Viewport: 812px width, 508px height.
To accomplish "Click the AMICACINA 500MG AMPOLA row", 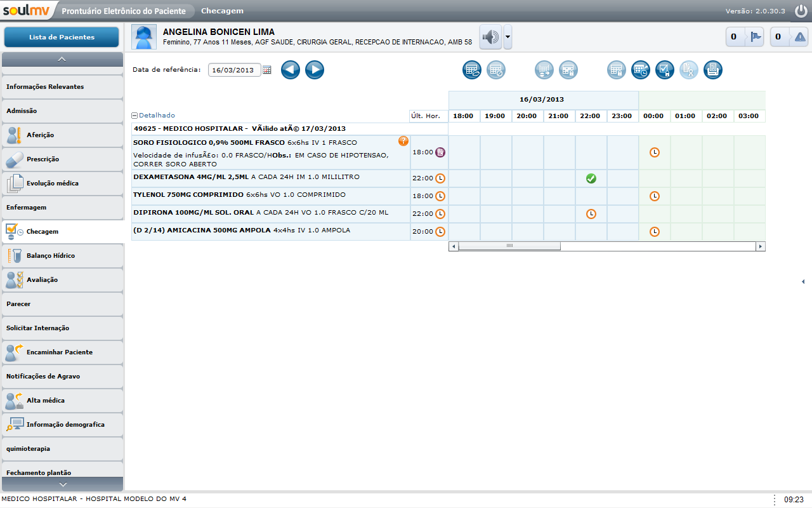I will coord(271,232).
